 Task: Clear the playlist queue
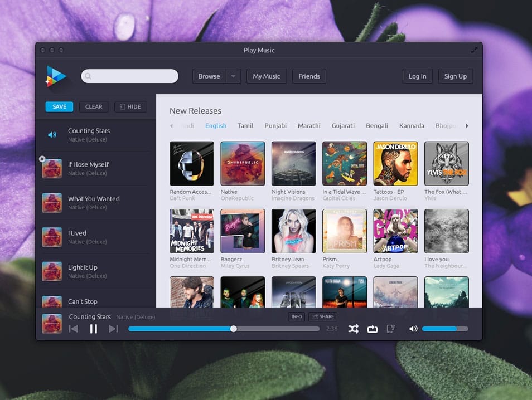pos(94,106)
